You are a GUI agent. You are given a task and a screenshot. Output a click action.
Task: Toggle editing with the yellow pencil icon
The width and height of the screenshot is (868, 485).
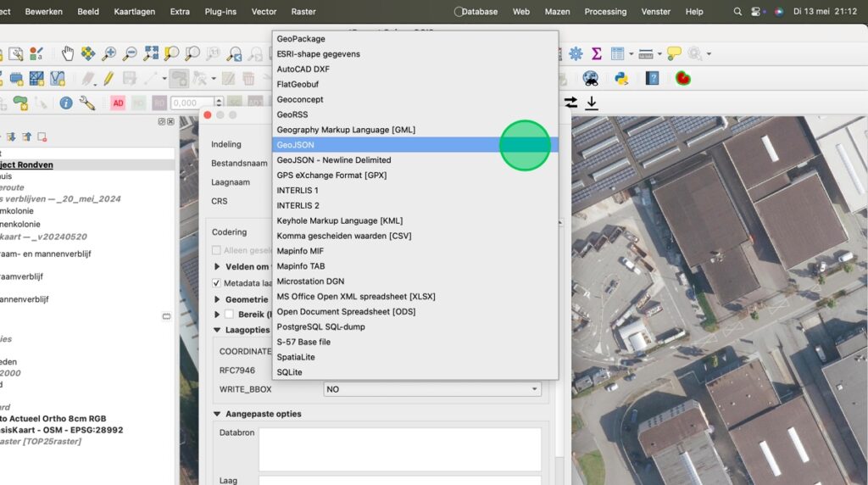pyautogui.click(x=108, y=78)
